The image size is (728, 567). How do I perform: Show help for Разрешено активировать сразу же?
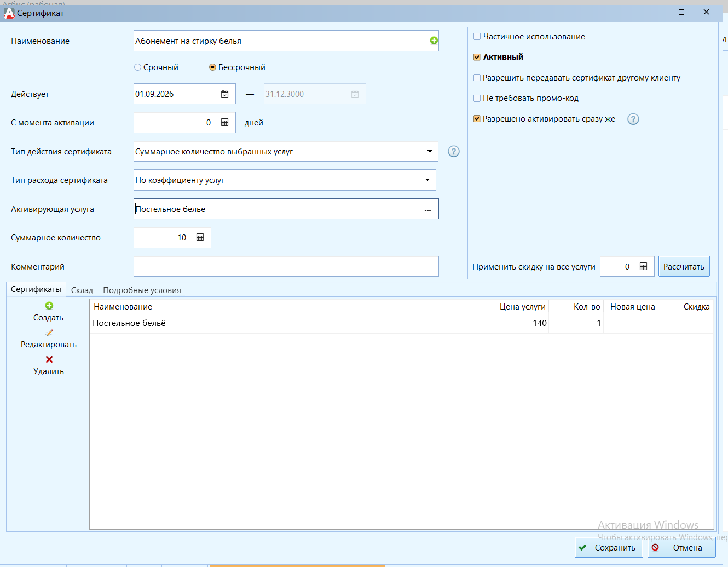(x=633, y=119)
